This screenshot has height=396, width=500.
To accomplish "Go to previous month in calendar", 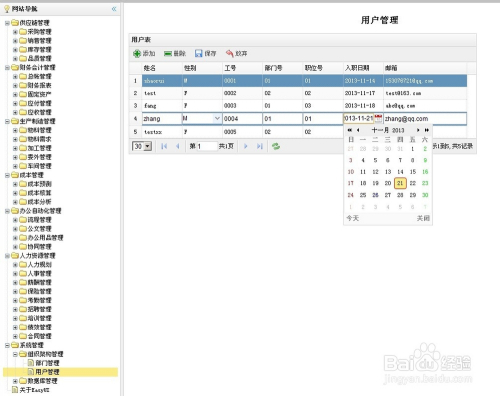I will (x=358, y=130).
